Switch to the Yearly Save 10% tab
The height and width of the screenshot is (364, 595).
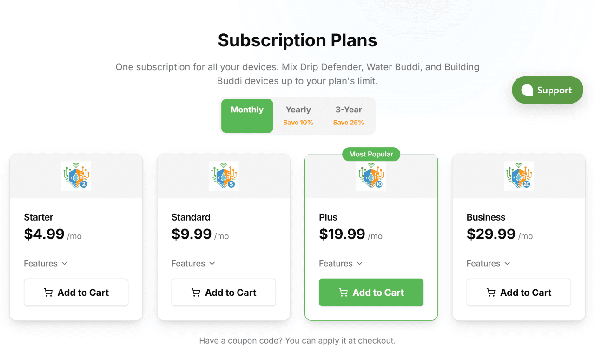coord(298,116)
